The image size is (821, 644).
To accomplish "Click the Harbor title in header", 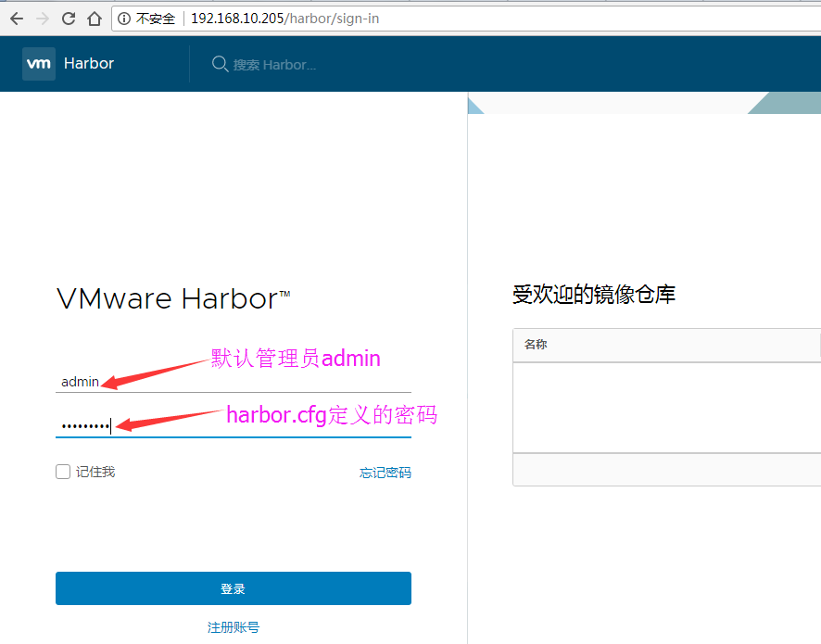I will (88, 63).
